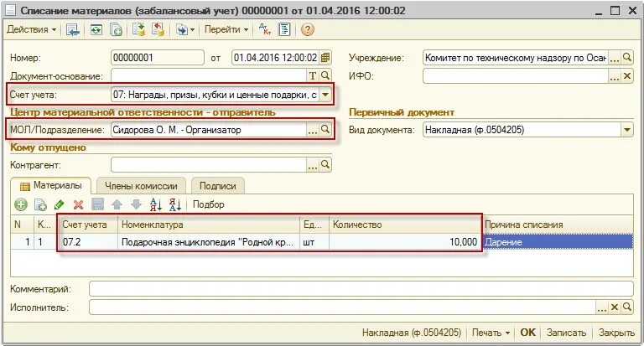Open the Действия dropdown menu
The width and height of the screenshot is (644, 346).
[x=31, y=29]
